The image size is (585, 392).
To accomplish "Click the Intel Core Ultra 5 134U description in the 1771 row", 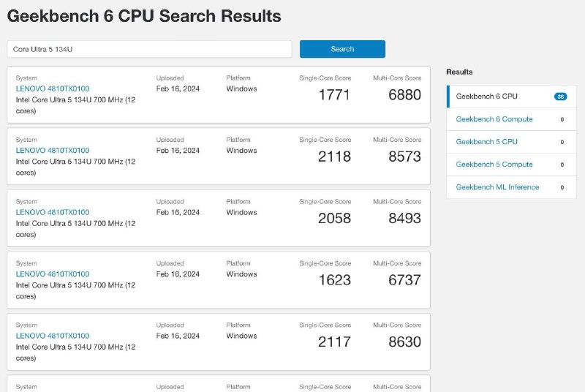I will [x=75, y=105].
